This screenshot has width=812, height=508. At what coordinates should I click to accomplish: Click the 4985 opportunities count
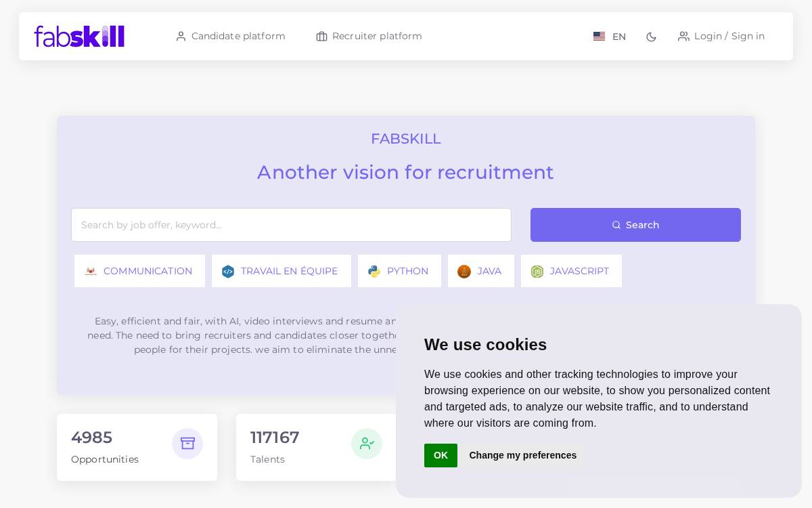[91, 438]
